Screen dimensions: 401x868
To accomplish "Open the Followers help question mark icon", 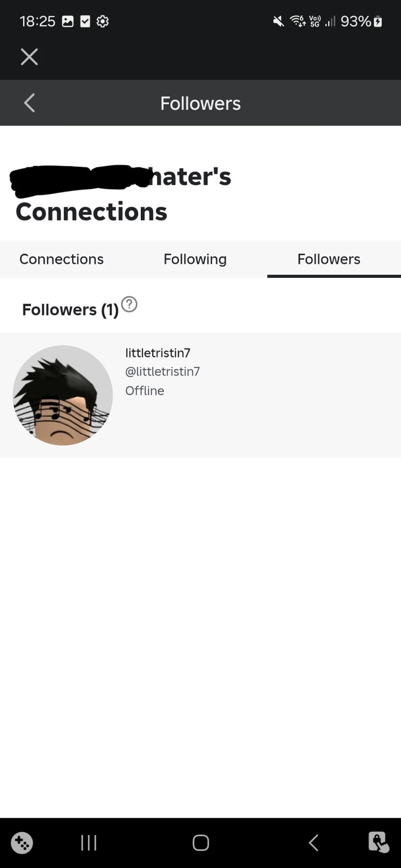I will point(129,305).
